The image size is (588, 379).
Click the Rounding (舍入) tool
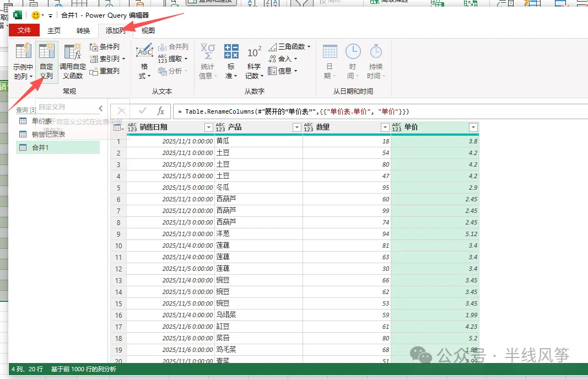pos(283,59)
